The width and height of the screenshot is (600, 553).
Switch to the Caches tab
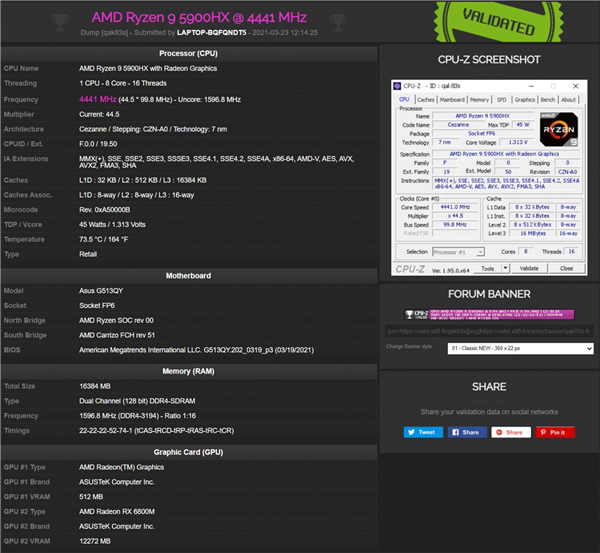click(425, 100)
